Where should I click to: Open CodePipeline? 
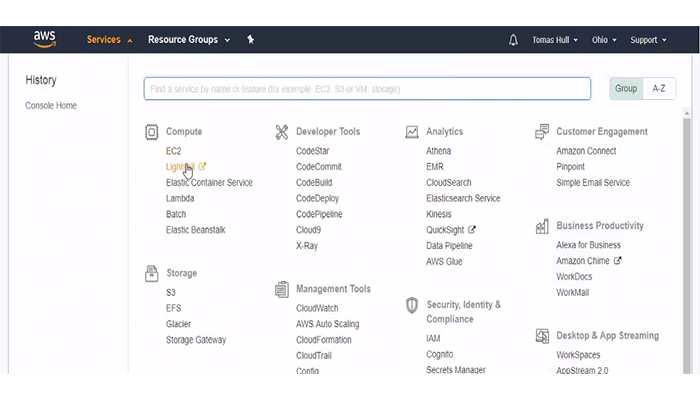click(319, 214)
